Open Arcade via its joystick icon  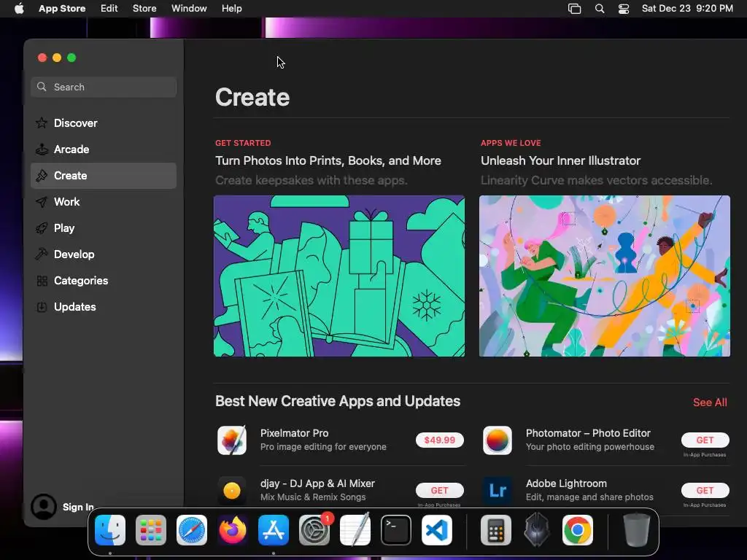(42, 149)
